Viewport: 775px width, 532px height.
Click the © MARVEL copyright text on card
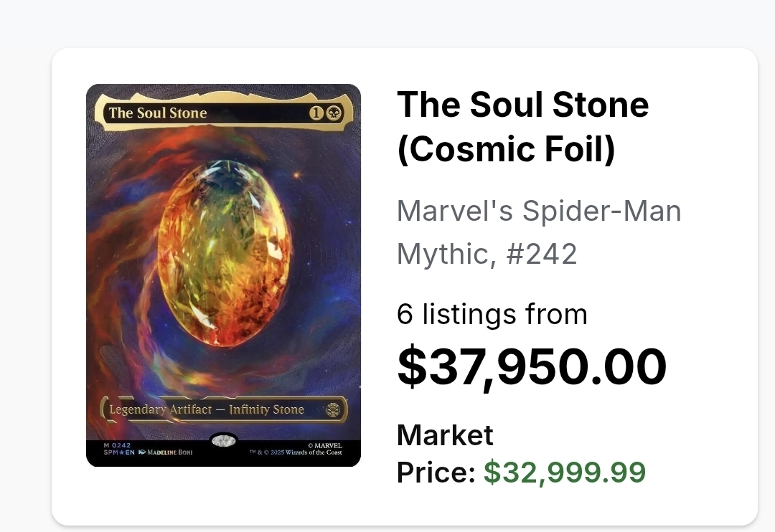(x=324, y=445)
